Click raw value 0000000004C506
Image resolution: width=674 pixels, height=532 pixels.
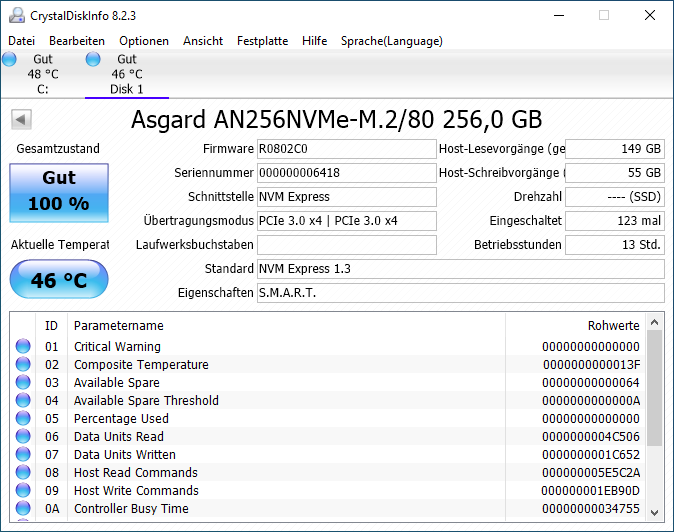[x=591, y=437]
